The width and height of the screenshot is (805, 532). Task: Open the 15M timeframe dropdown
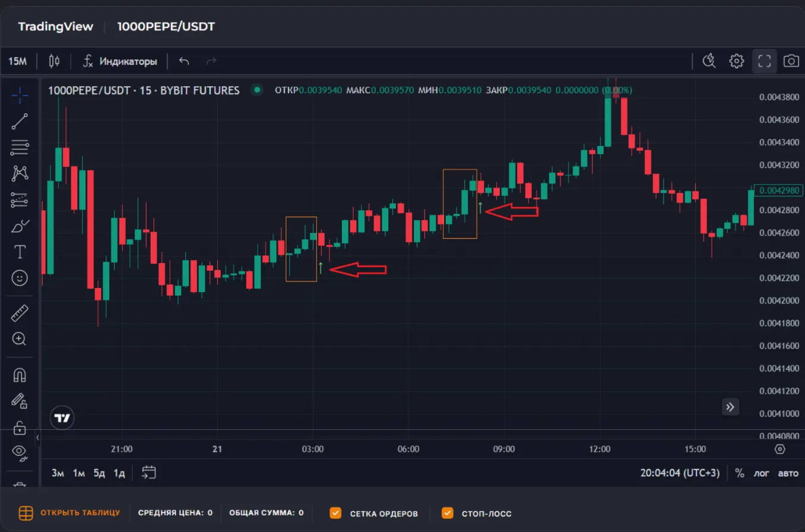[x=18, y=61]
